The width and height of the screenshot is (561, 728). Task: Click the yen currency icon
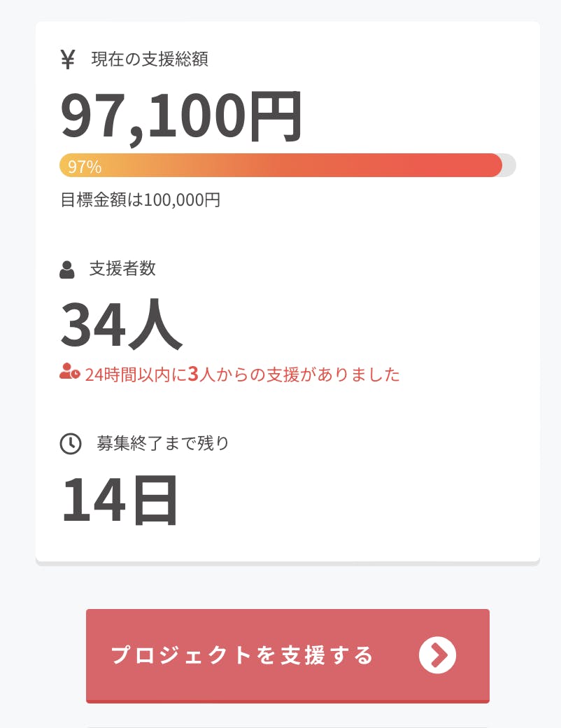click(x=68, y=59)
